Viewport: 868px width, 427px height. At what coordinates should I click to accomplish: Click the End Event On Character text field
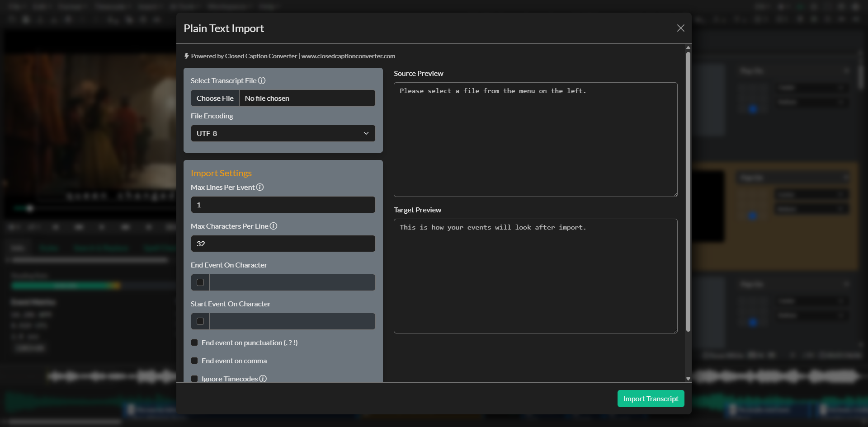coord(292,282)
